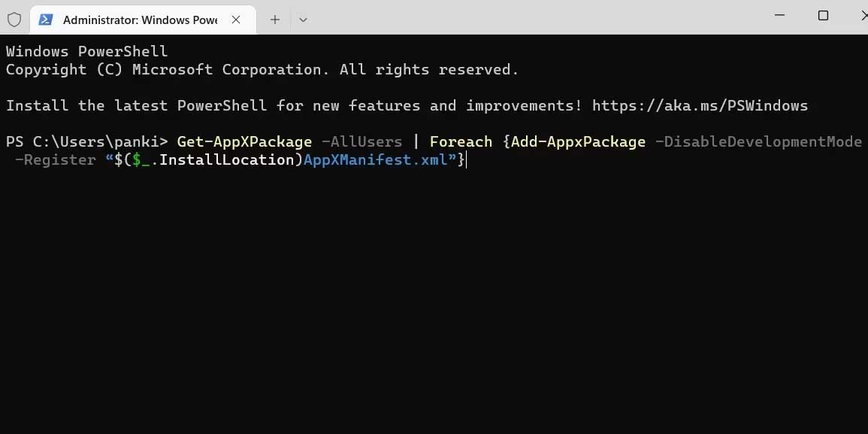Viewport: 868px width, 434px height.
Task: Click the admin shield icon in the title bar
Action: [14, 20]
